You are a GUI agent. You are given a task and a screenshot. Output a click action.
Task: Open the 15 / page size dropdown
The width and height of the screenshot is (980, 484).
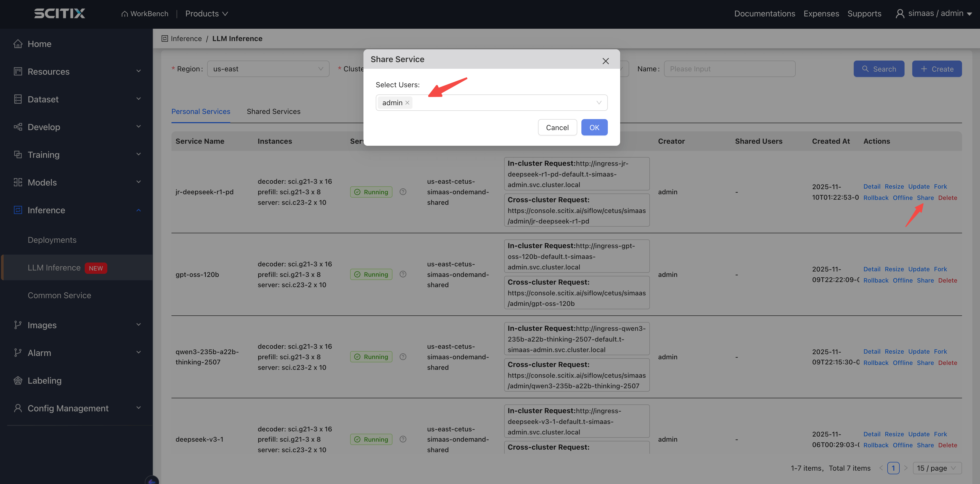point(937,468)
